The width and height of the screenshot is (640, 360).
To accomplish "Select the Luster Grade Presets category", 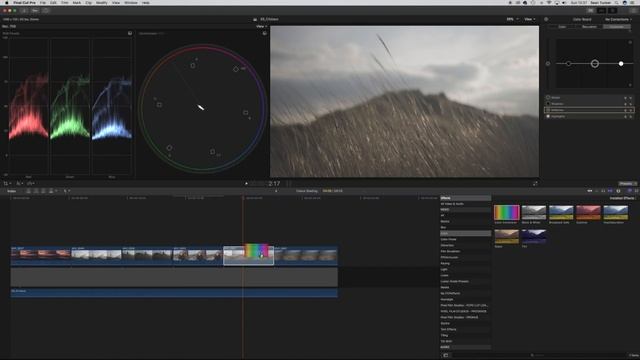I will [x=465, y=281].
